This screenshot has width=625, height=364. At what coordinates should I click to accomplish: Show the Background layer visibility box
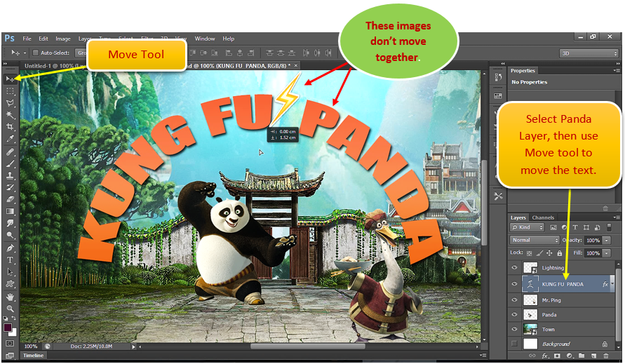[x=514, y=344]
